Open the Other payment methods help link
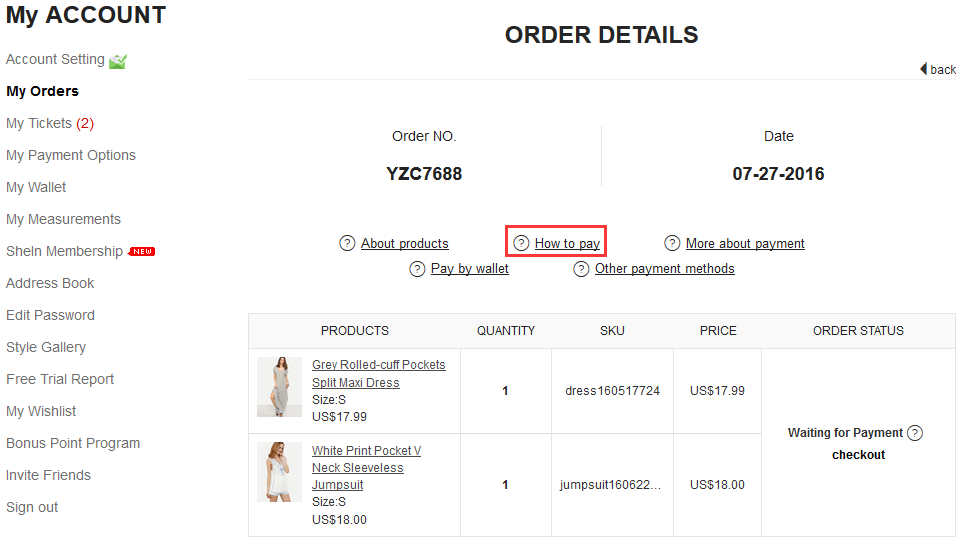This screenshot has width=960, height=541. (x=664, y=269)
